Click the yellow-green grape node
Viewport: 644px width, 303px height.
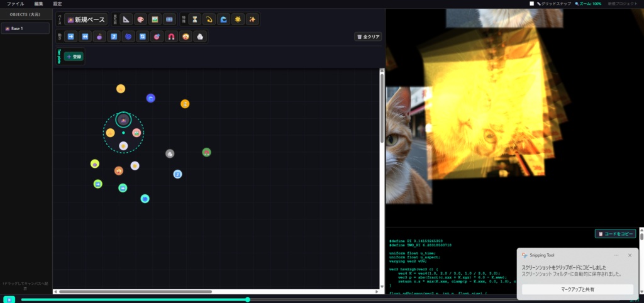(95, 164)
